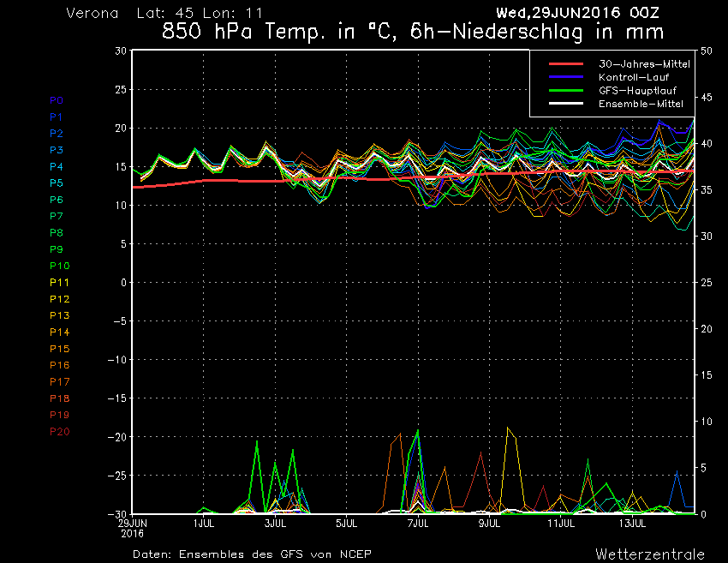The width and height of the screenshot is (728, 563).
Task: Select the P19 member label
Action: (x=59, y=415)
